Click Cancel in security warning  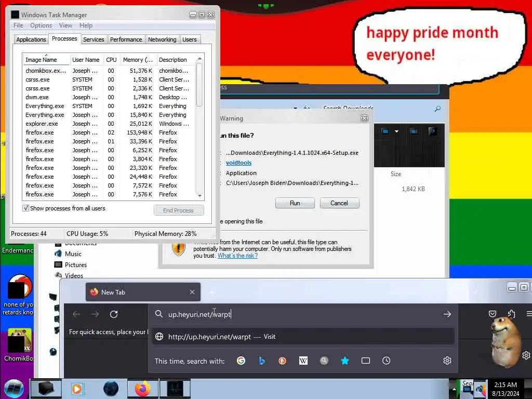[x=339, y=203]
